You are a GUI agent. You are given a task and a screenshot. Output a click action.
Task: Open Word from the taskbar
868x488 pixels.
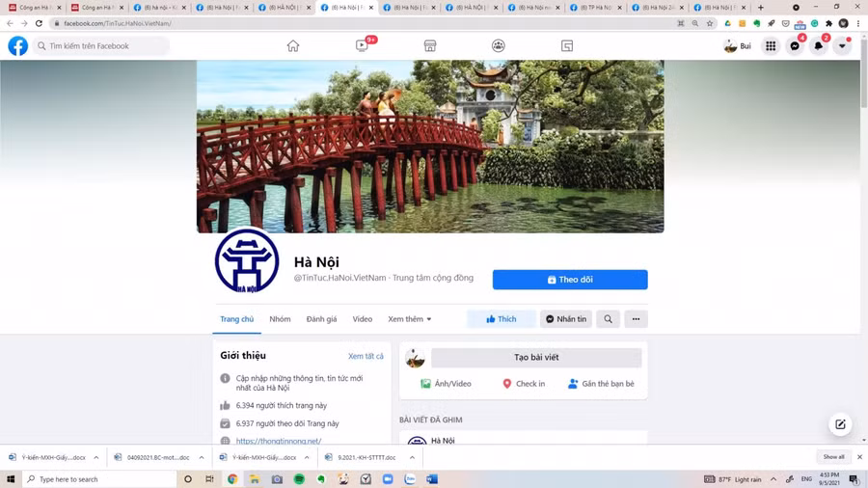coord(432,479)
